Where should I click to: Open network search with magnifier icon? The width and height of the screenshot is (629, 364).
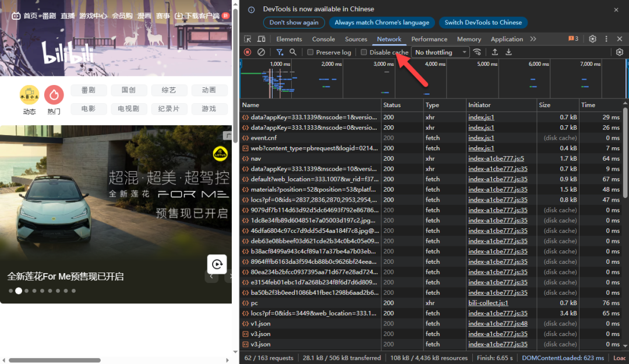click(293, 52)
